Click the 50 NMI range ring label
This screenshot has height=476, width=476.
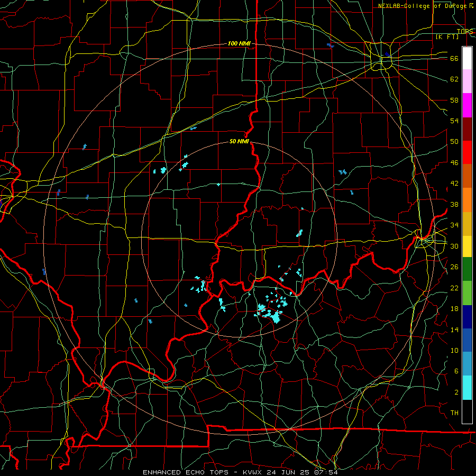click(x=239, y=141)
